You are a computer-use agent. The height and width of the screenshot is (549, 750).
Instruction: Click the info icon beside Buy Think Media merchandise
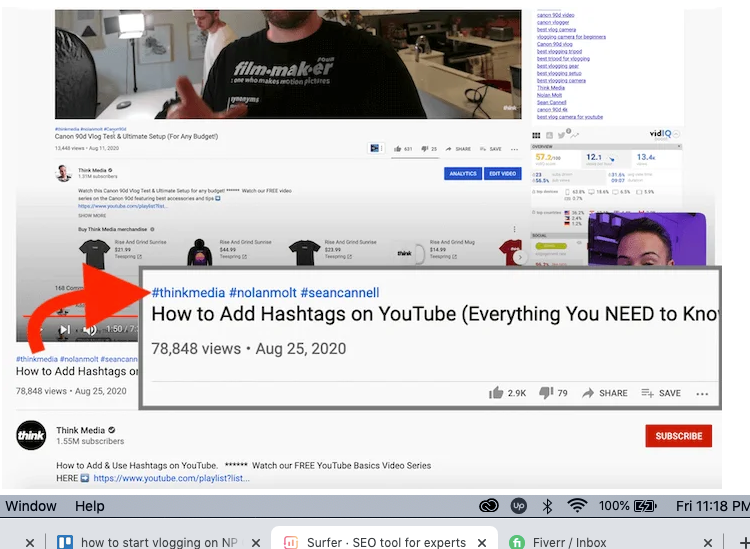(x=152, y=230)
